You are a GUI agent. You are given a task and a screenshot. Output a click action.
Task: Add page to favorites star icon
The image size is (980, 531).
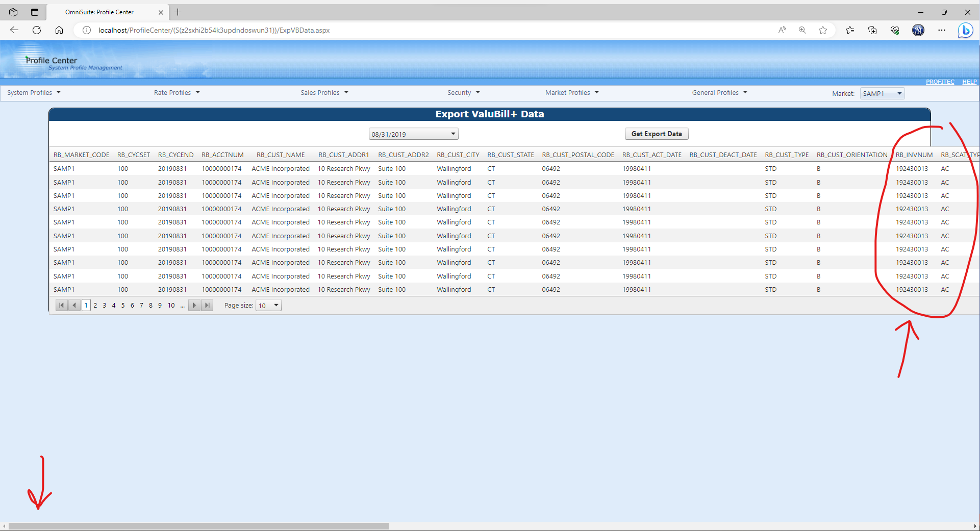click(x=823, y=30)
